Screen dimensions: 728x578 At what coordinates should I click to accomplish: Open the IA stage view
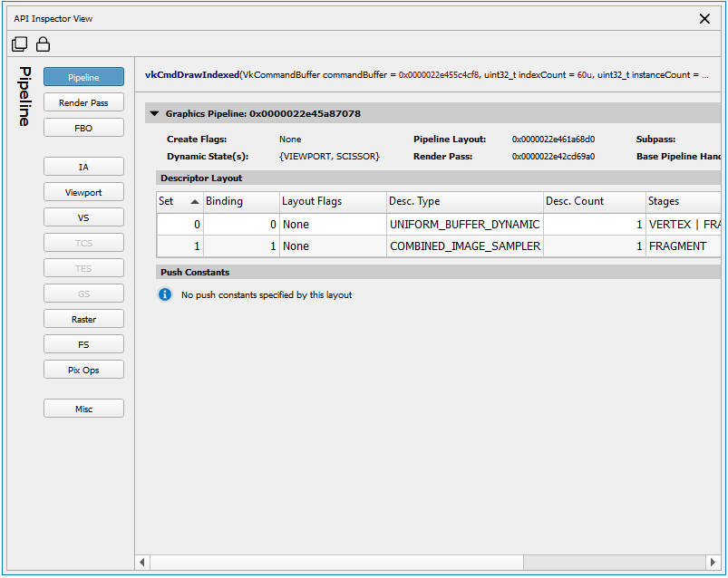pyautogui.click(x=83, y=168)
